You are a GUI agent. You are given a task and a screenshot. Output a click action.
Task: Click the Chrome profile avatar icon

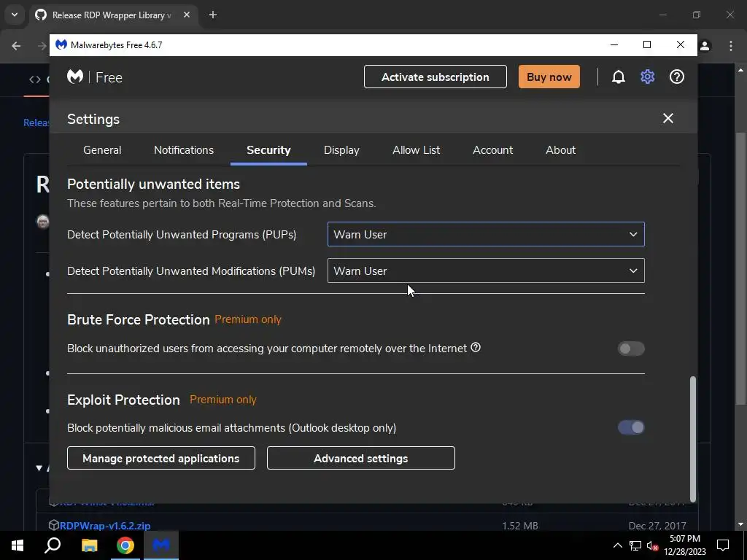(705, 46)
